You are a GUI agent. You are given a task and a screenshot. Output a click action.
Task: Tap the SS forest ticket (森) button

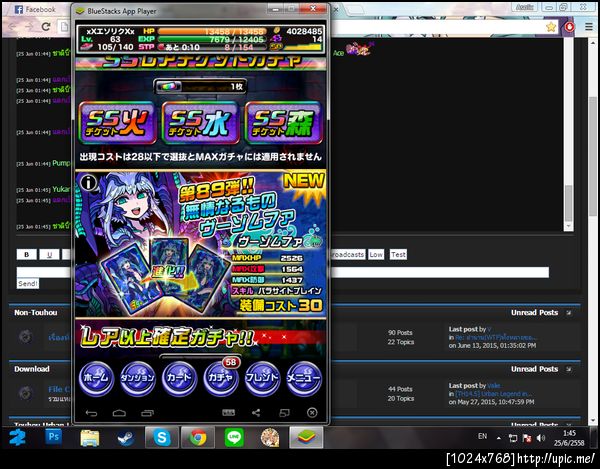pyautogui.click(x=283, y=122)
